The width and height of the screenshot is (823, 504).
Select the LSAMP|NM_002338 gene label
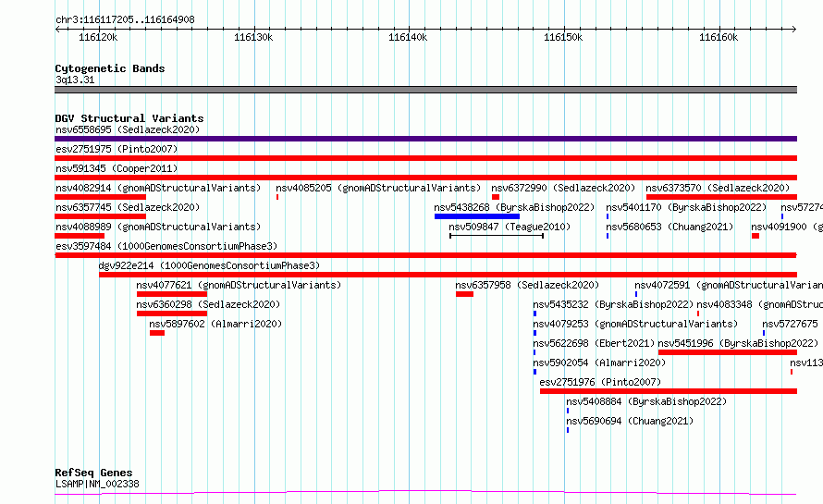click(97, 484)
